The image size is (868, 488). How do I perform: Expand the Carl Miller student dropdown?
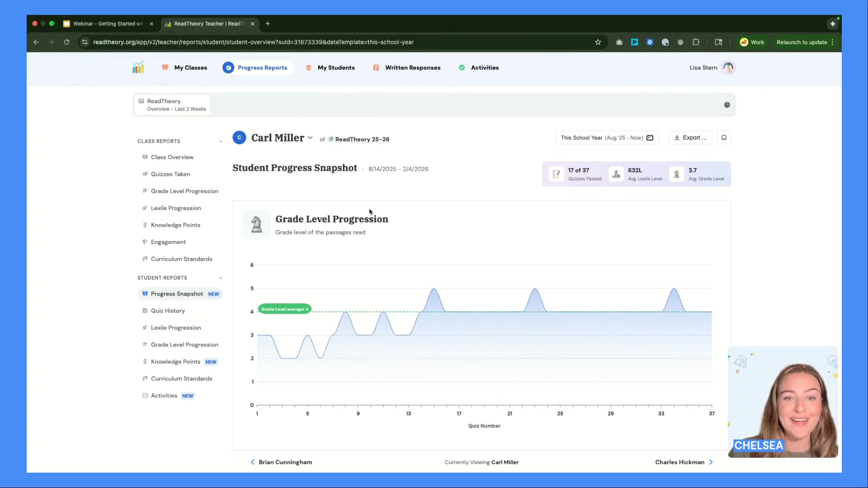coord(310,138)
